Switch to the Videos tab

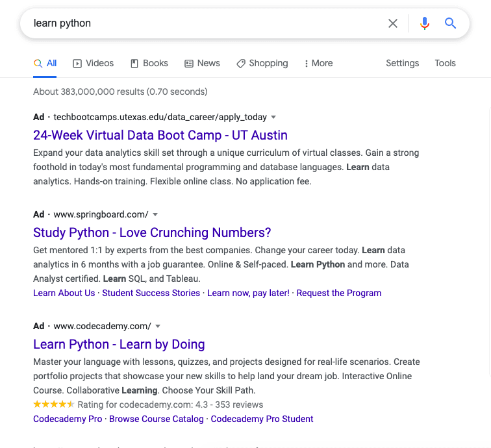[93, 63]
